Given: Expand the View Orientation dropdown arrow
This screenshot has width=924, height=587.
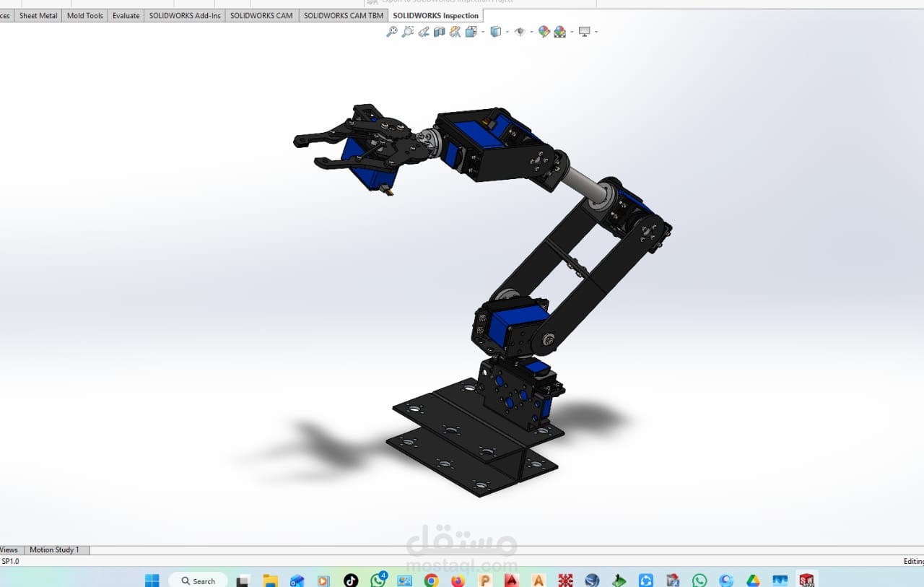Looking at the screenshot, I should [x=482, y=32].
